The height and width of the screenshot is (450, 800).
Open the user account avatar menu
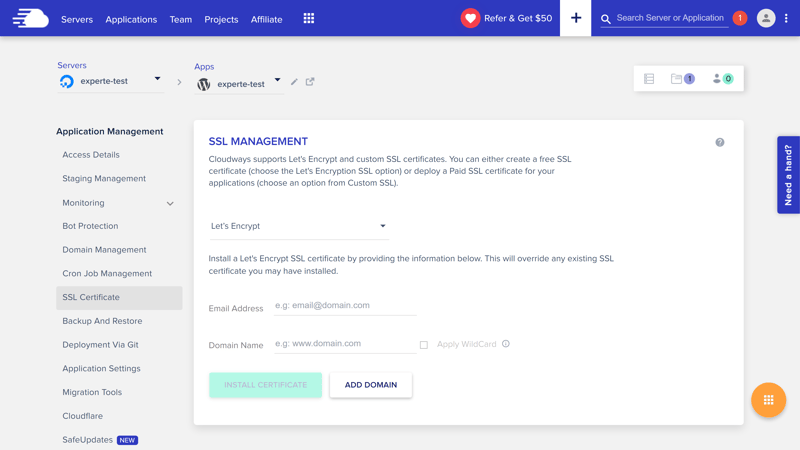[766, 18]
